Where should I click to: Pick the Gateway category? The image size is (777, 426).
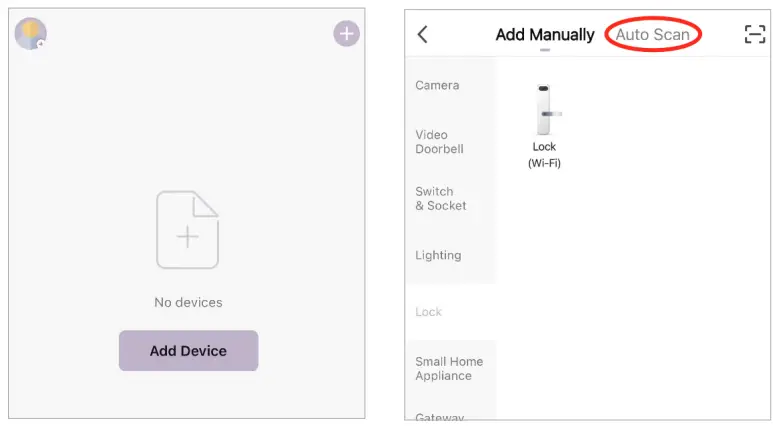coord(440,416)
